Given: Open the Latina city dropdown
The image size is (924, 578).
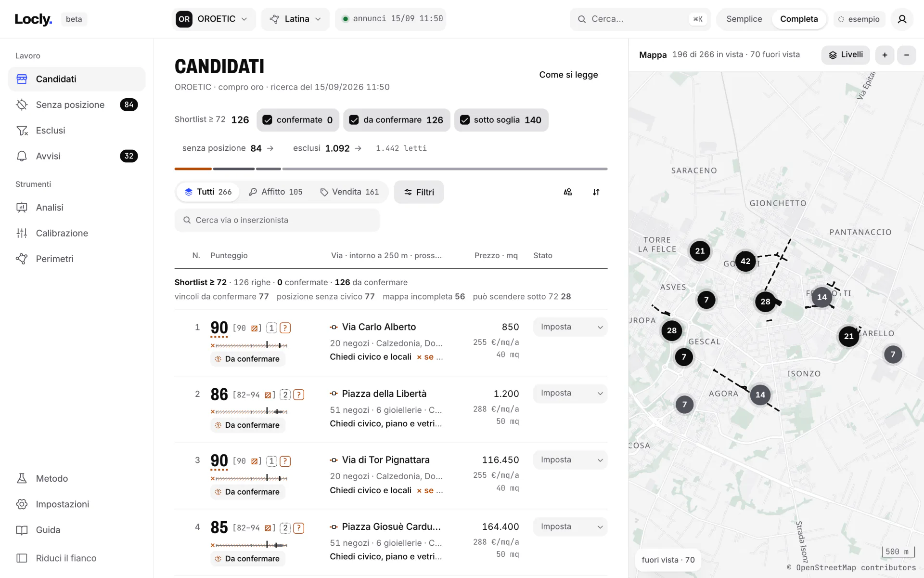Looking at the screenshot, I should (295, 19).
